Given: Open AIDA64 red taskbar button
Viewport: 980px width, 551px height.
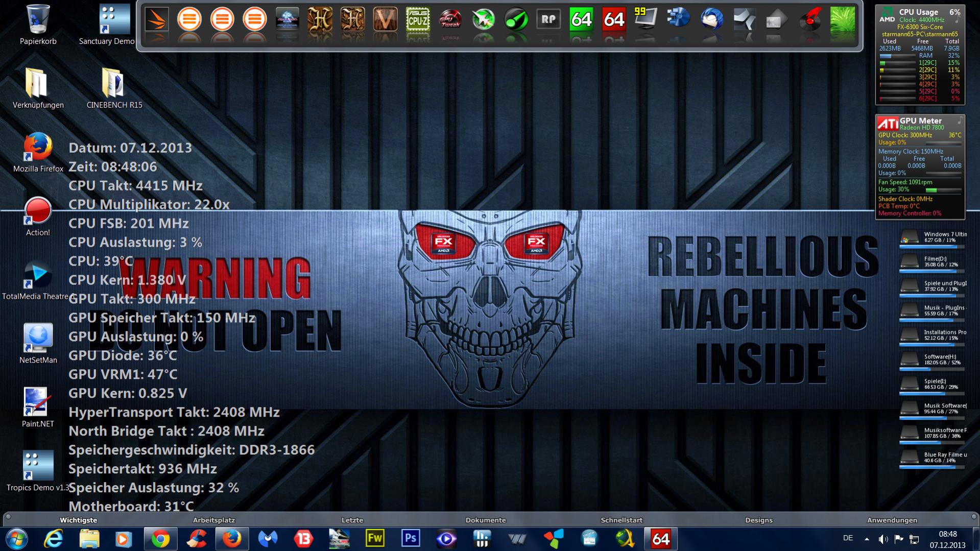Looking at the screenshot, I should (661, 539).
